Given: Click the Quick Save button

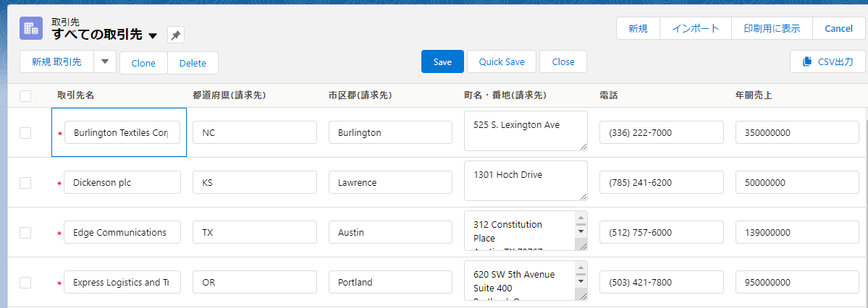Looking at the screenshot, I should pos(502,62).
